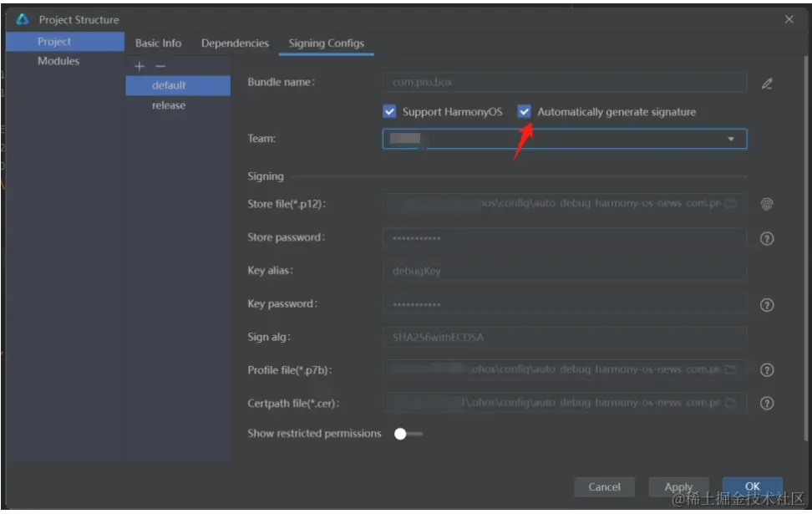Open the help icon for Profile file
This screenshot has width=812, height=514.
click(767, 370)
